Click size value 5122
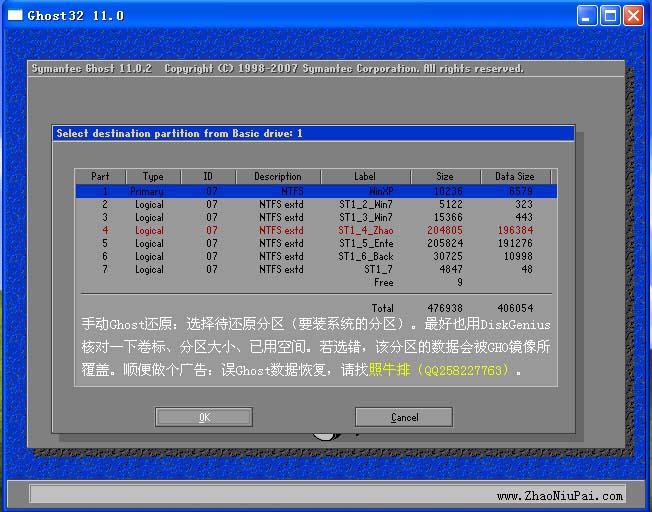This screenshot has width=652, height=512. tap(451, 204)
